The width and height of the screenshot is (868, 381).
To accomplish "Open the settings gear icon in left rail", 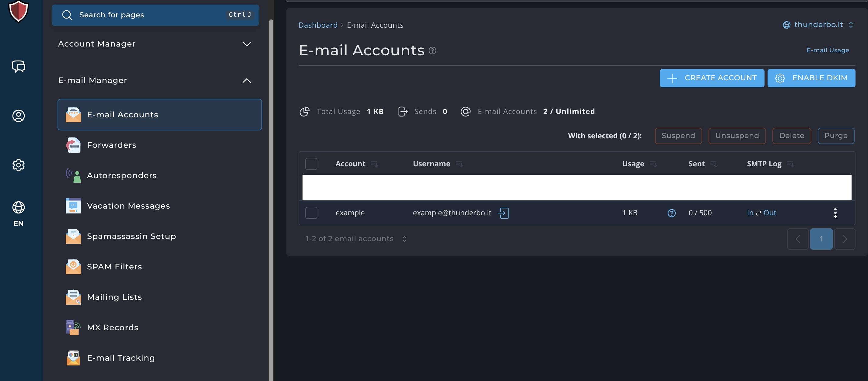I will pyautogui.click(x=19, y=165).
